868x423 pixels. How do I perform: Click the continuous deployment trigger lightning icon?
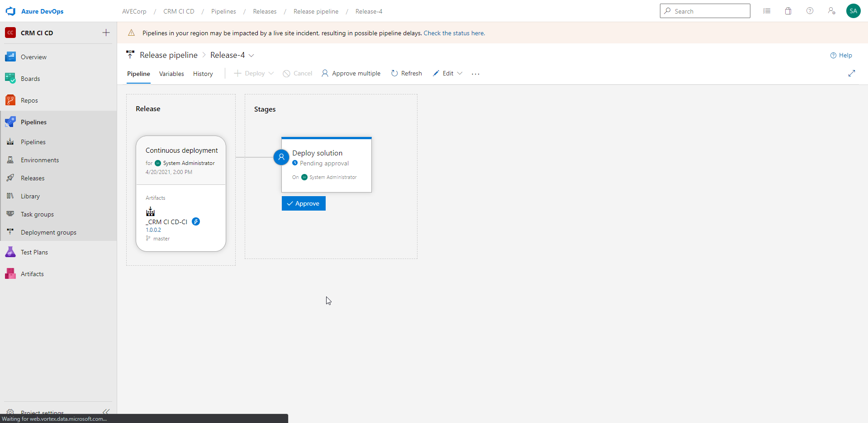pos(196,221)
